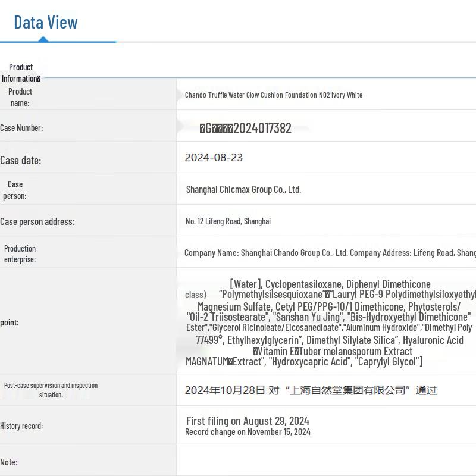
Task: Click the Case person label
Action: click(14, 190)
